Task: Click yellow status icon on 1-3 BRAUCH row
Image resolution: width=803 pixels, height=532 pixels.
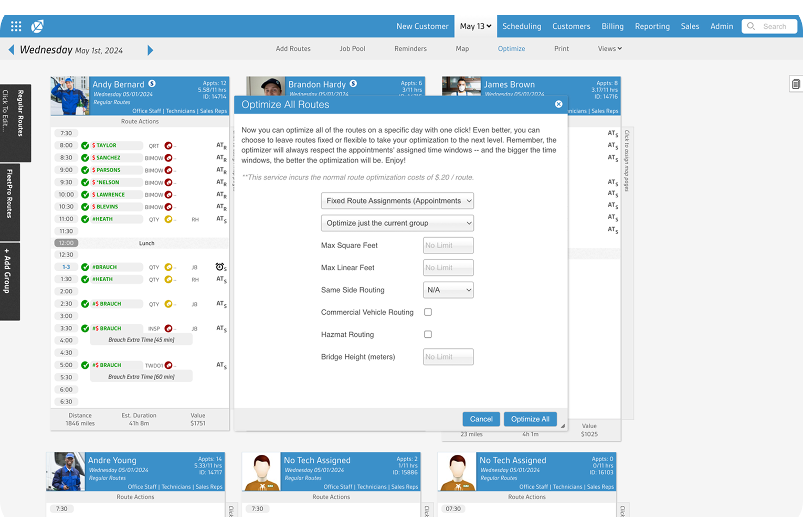Action: pos(168,267)
